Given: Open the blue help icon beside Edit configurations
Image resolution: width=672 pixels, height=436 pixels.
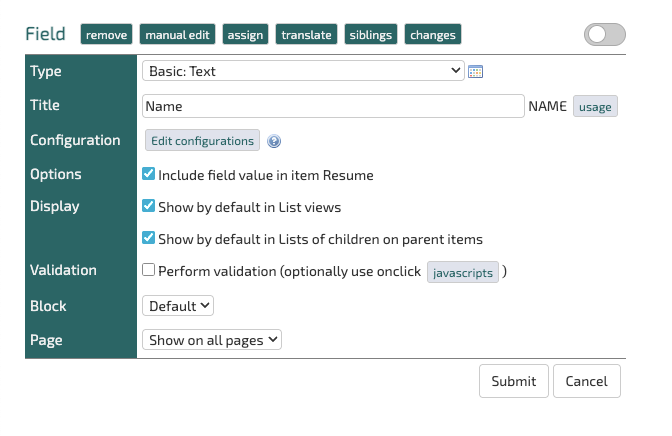Looking at the screenshot, I should [x=274, y=141].
